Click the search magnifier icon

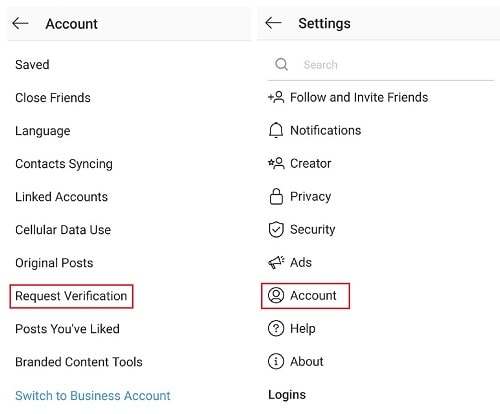coord(282,64)
